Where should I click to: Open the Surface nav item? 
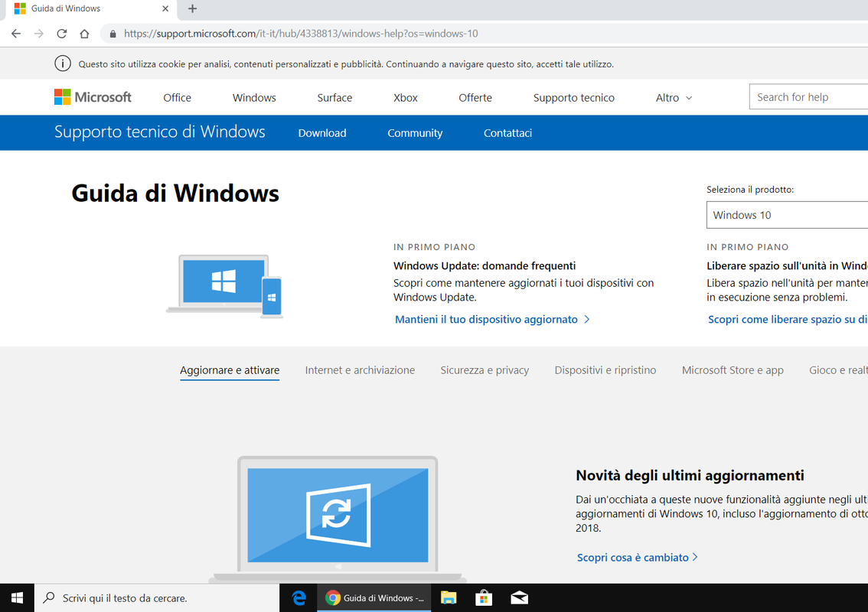[334, 97]
